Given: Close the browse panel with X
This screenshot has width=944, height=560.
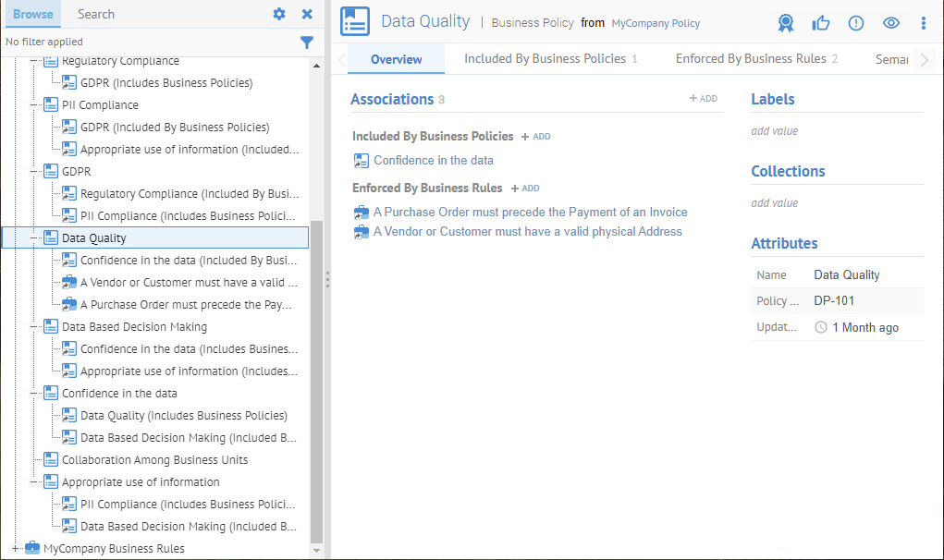Looking at the screenshot, I should (x=307, y=14).
